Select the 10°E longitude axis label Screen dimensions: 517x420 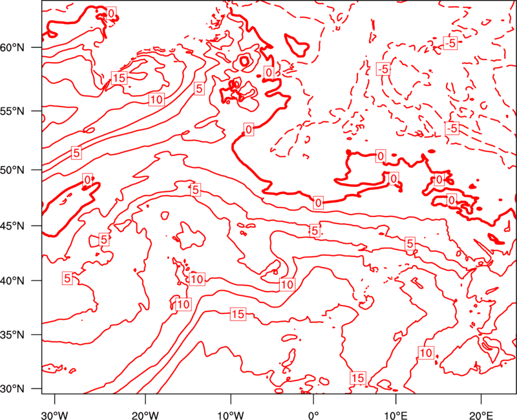point(396,415)
